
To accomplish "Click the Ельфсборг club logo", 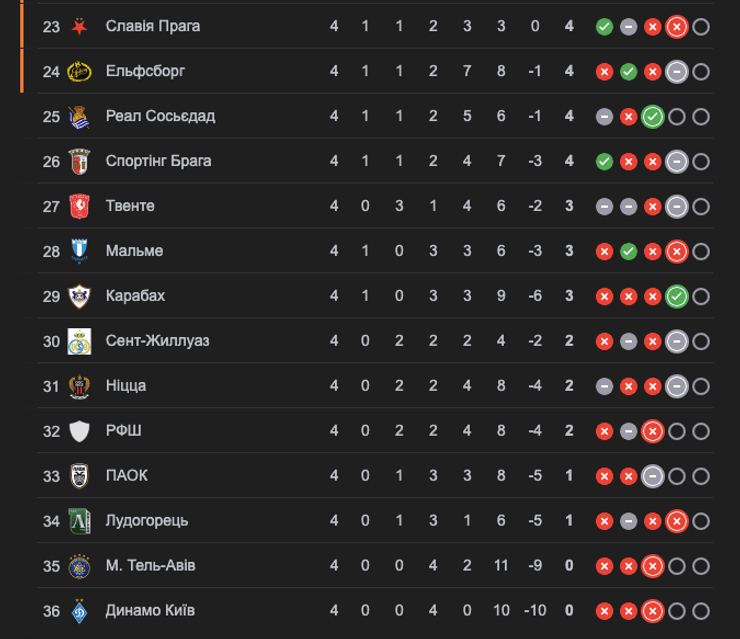I will coord(79,71).
